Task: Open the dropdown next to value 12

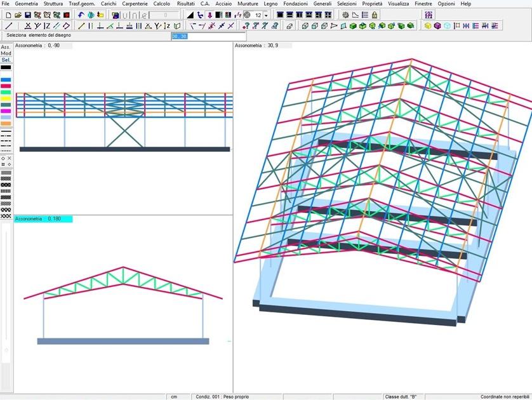Action: coord(267,15)
